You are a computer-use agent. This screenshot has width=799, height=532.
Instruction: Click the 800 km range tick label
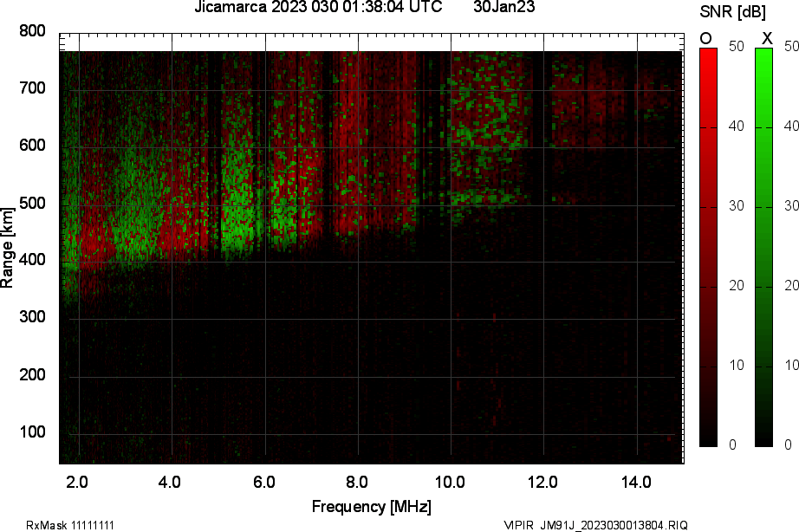point(31,31)
